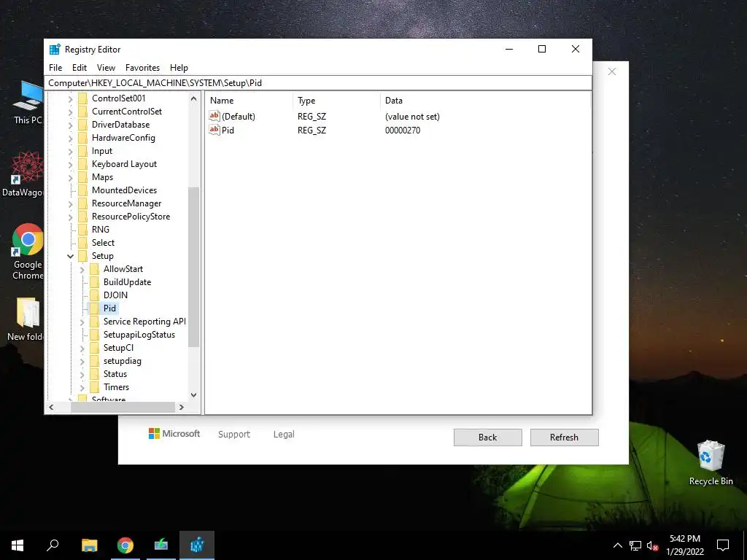Select the DataWagon desktop shortcut
Viewport: 747px width, 560px height.
click(x=23, y=174)
